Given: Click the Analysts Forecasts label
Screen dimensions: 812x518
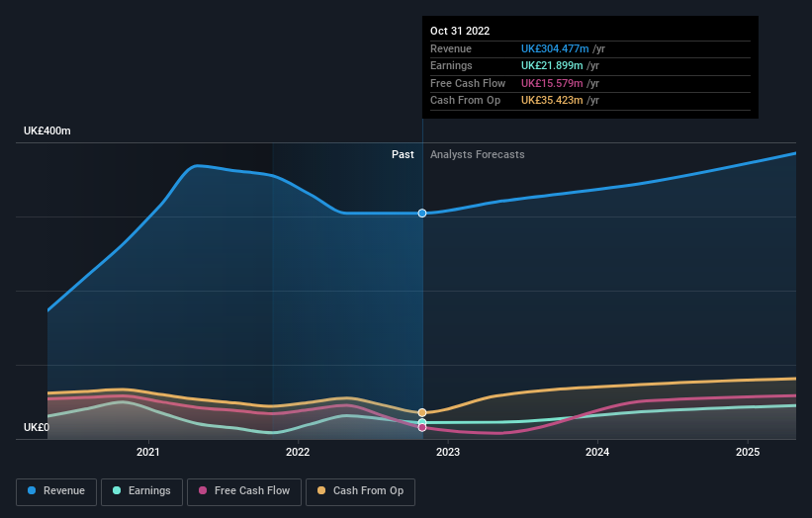Looking at the screenshot, I should click(x=478, y=154).
